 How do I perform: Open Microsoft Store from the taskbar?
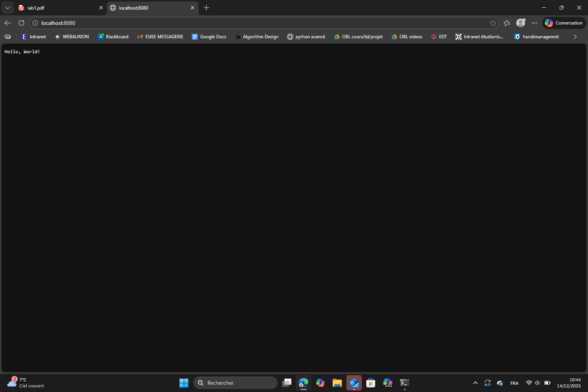pos(371,382)
